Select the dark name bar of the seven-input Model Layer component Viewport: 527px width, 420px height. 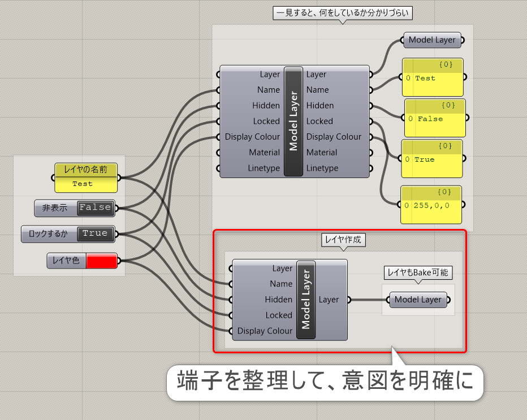pos(293,122)
